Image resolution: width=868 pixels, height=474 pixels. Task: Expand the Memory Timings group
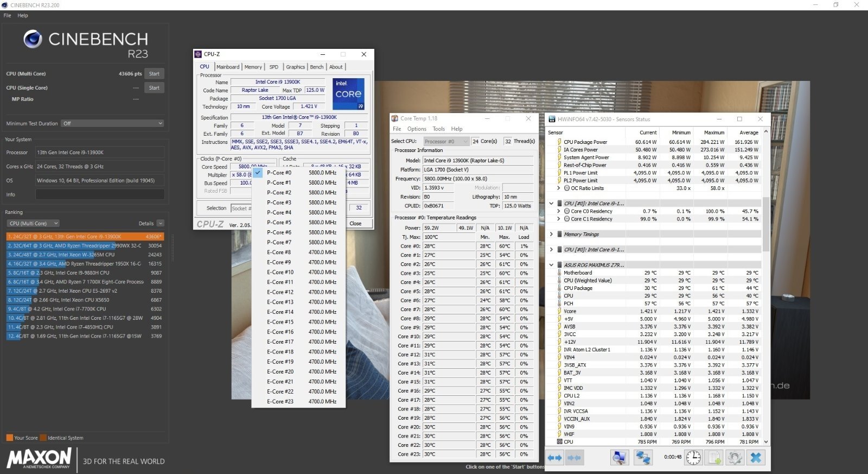[x=552, y=234]
